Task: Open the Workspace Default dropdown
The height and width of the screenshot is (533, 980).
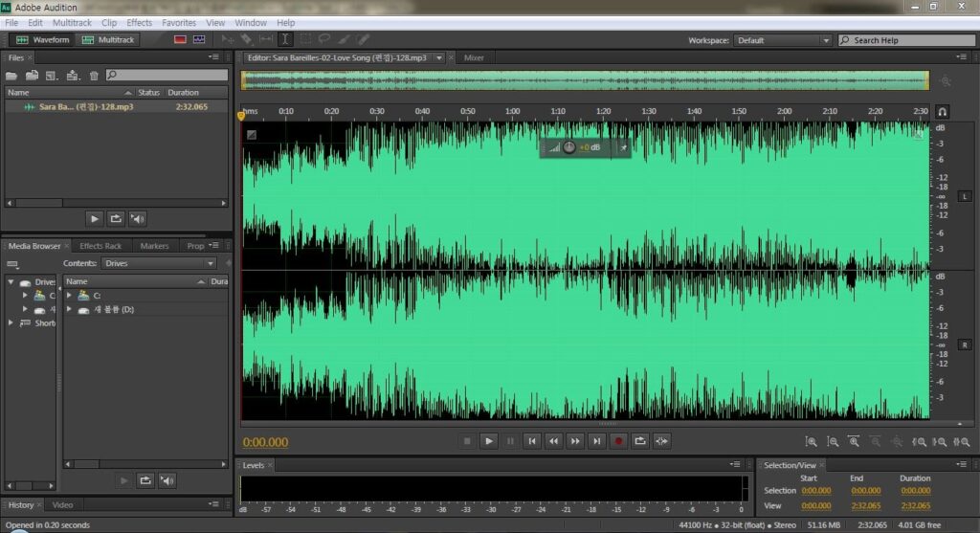Action: click(783, 40)
